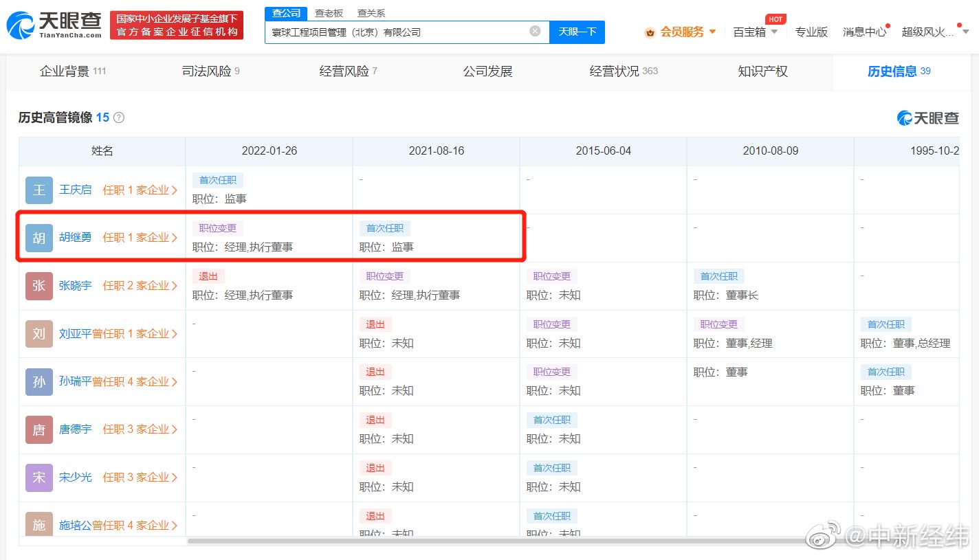Screen dimensions: 979x560
Task: Select the 胡 avatar for 胡继勇
Action: pos(39,238)
